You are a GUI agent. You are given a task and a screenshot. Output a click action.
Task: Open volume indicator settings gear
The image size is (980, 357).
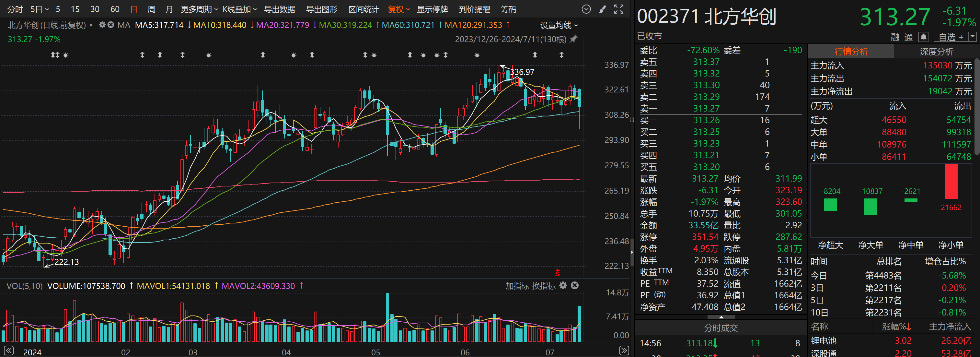[563, 285]
